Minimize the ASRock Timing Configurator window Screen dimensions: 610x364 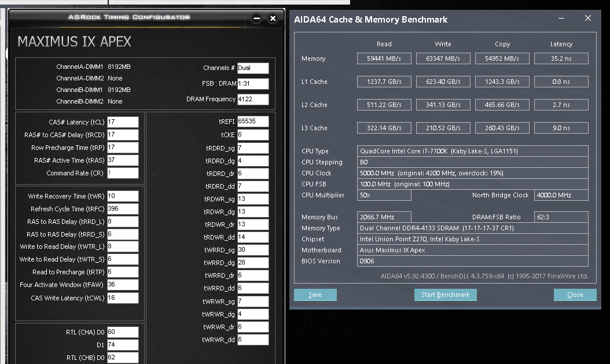[256, 19]
